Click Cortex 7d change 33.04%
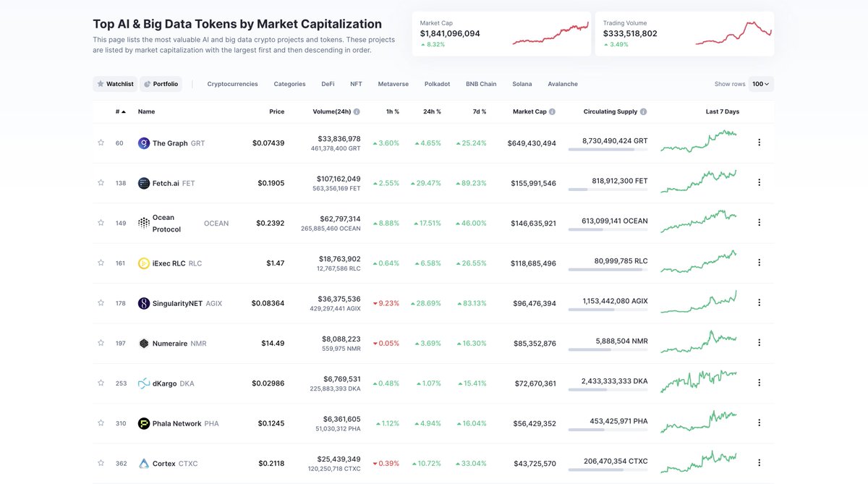This screenshot has height=484, width=868. [471, 463]
